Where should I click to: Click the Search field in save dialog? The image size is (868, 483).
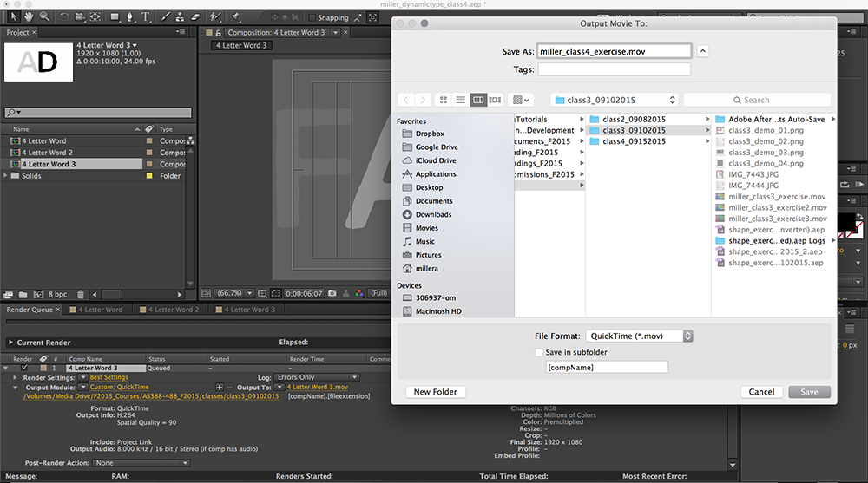pos(757,100)
